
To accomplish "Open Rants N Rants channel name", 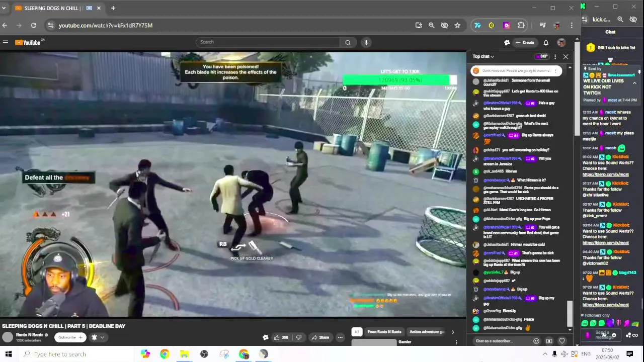I will 30,335.
